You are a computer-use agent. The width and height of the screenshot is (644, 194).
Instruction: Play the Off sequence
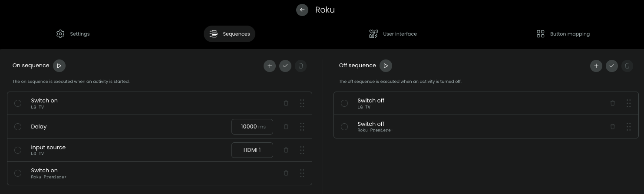(386, 66)
